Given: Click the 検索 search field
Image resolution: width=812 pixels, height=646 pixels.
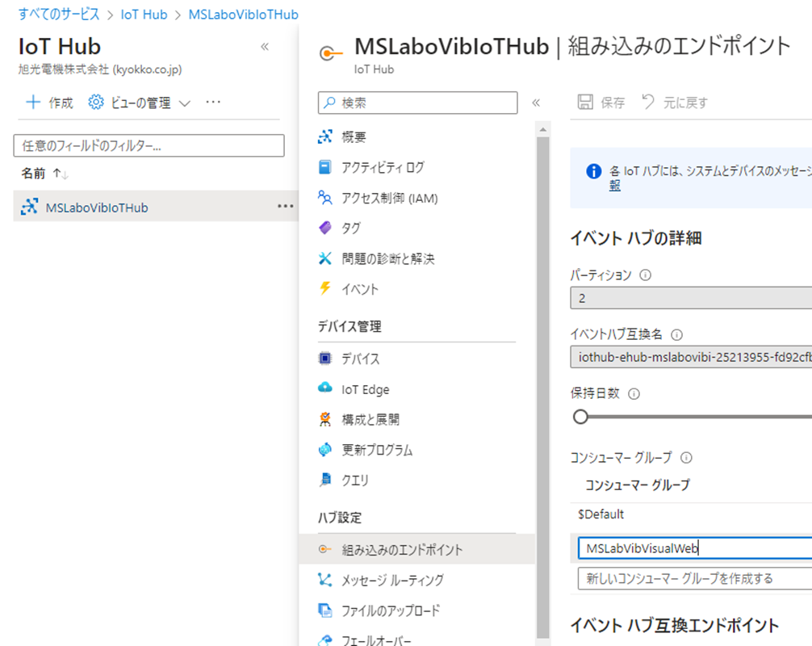Looking at the screenshot, I should 417,103.
